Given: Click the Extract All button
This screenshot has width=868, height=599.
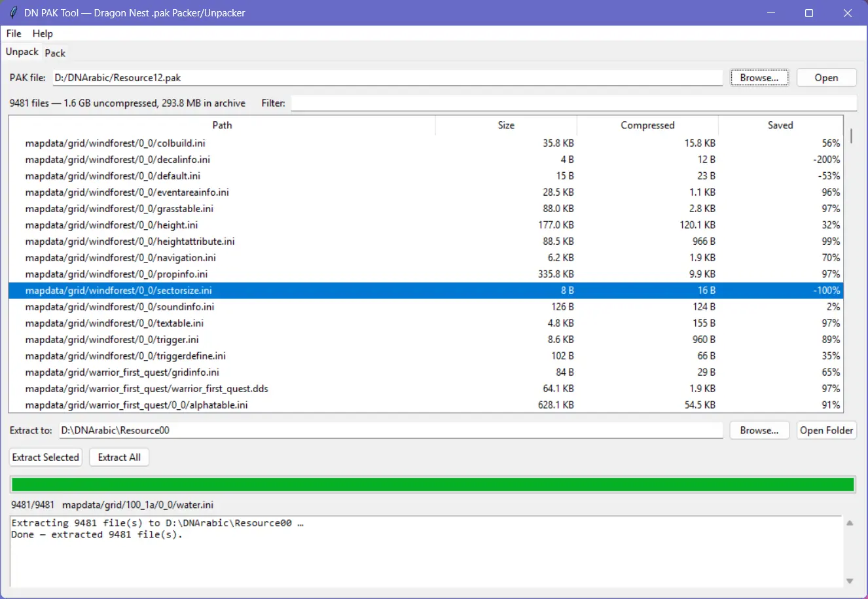Looking at the screenshot, I should [x=119, y=457].
